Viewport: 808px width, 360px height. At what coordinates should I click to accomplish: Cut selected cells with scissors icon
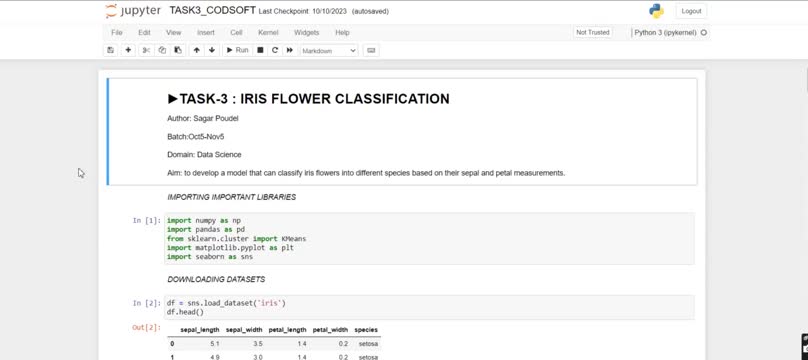click(x=146, y=50)
